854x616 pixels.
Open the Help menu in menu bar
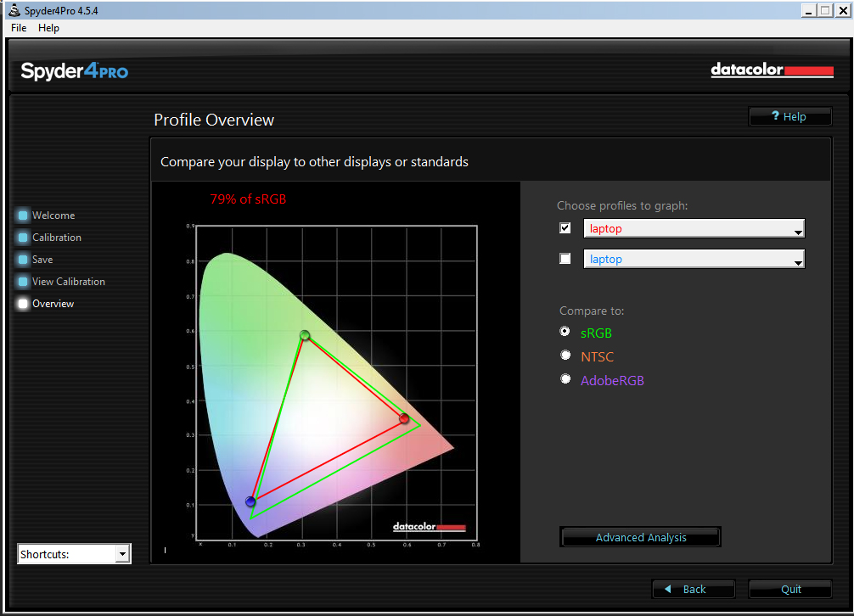click(49, 28)
